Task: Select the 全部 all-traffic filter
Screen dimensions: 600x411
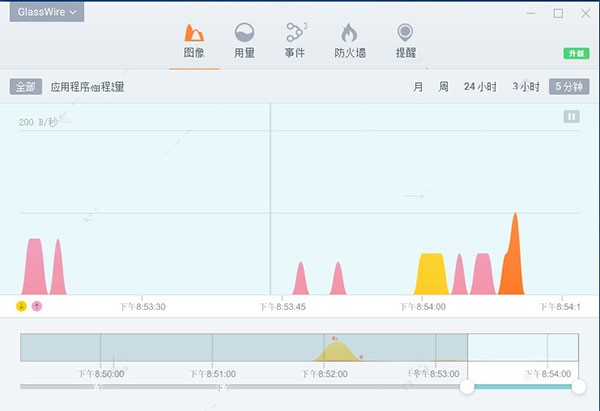Action: tap(25, 87)
